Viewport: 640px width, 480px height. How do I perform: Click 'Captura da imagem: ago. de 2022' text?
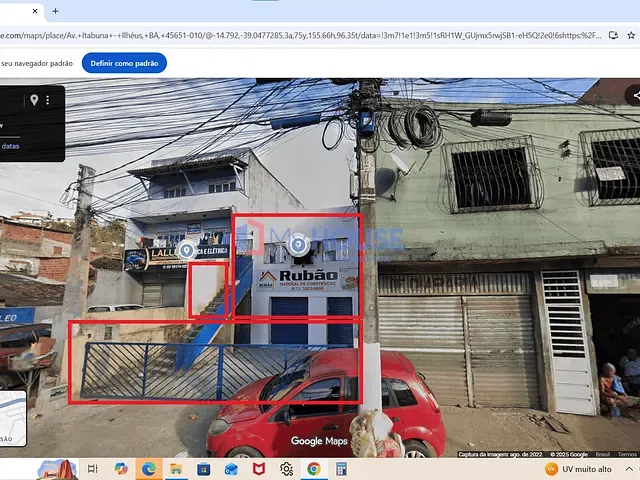pos(500,454)
